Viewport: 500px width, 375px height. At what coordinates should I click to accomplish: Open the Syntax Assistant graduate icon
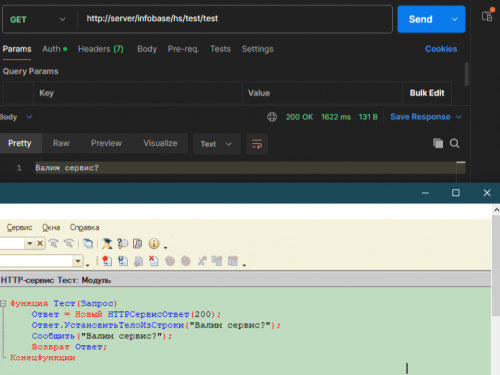click(x=107, y=244)
